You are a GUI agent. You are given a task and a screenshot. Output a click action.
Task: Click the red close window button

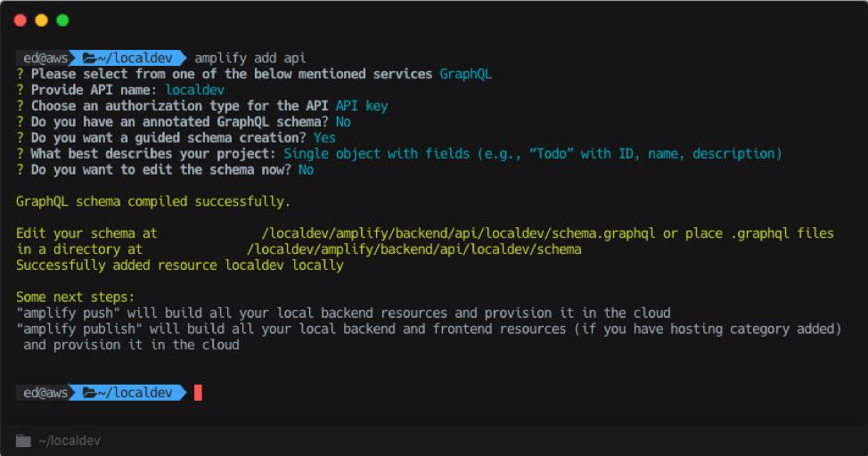coord(20,20)
